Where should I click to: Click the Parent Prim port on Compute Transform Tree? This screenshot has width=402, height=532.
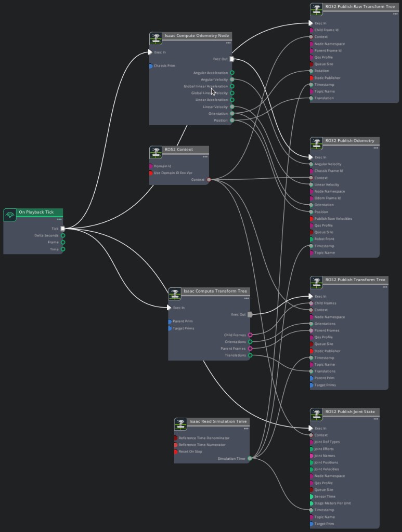point(170,321)
